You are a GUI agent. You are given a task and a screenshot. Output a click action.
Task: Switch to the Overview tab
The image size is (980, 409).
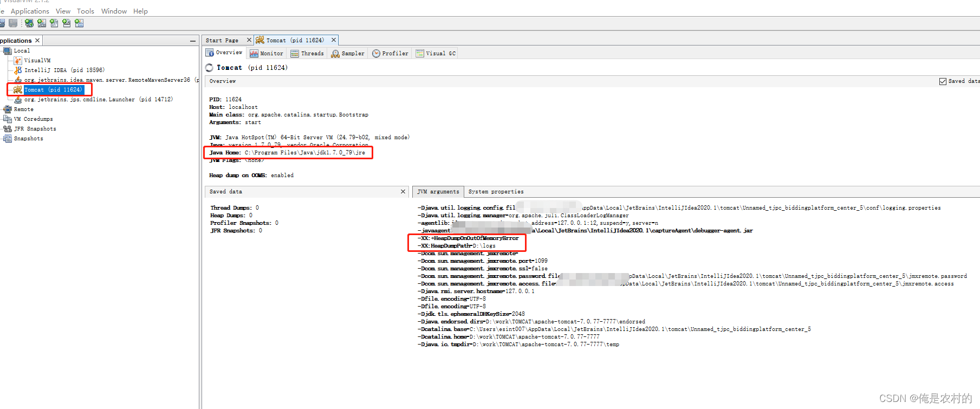[224, 53]
